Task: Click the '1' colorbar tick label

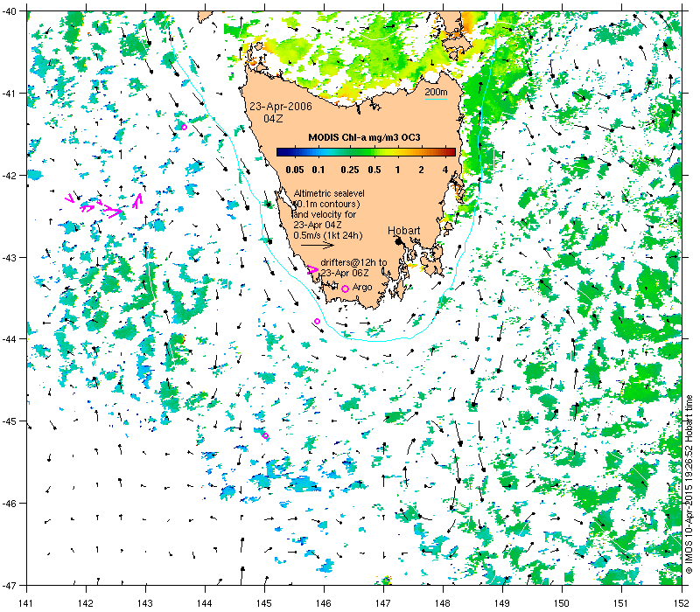Action: tap(397, 170)
